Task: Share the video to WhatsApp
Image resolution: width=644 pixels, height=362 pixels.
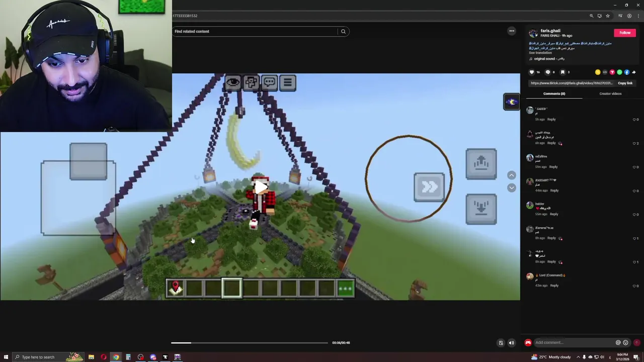Action: (619, 72)
